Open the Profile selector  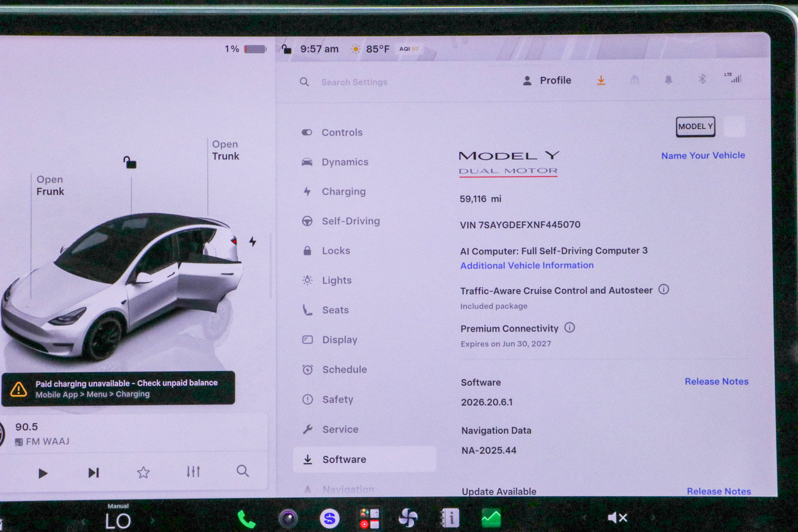(x=547, y=80)
